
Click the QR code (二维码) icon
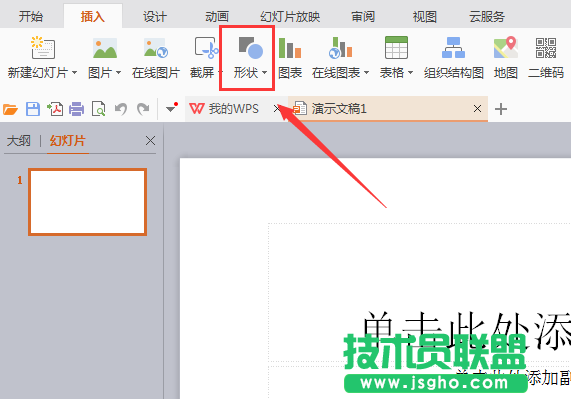point(546,48)
